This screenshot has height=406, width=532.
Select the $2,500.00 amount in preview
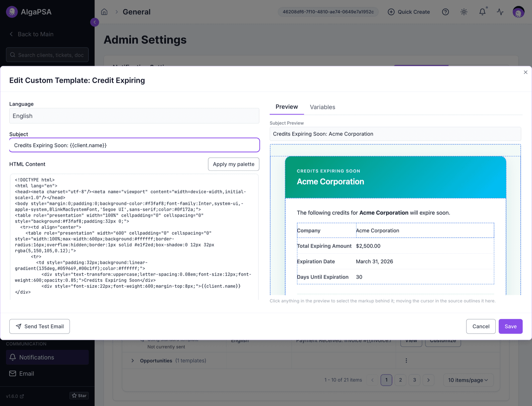368,246
